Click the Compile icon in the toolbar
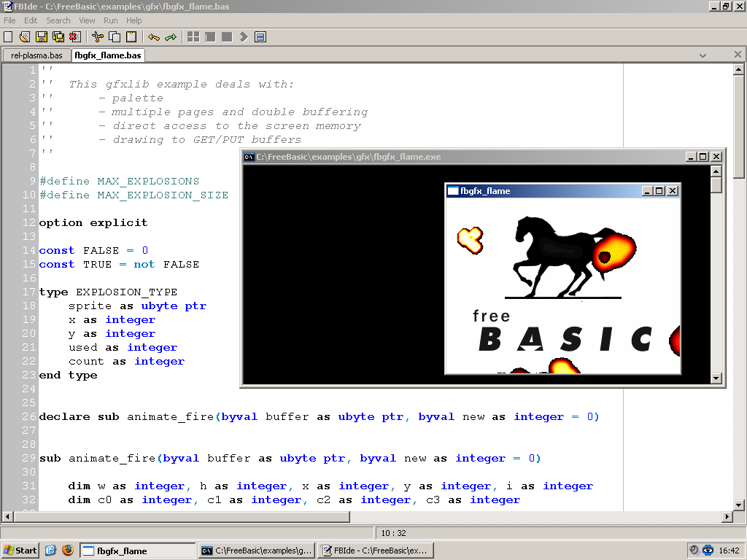Screen dimensions: 747x560 pos(193,36)
